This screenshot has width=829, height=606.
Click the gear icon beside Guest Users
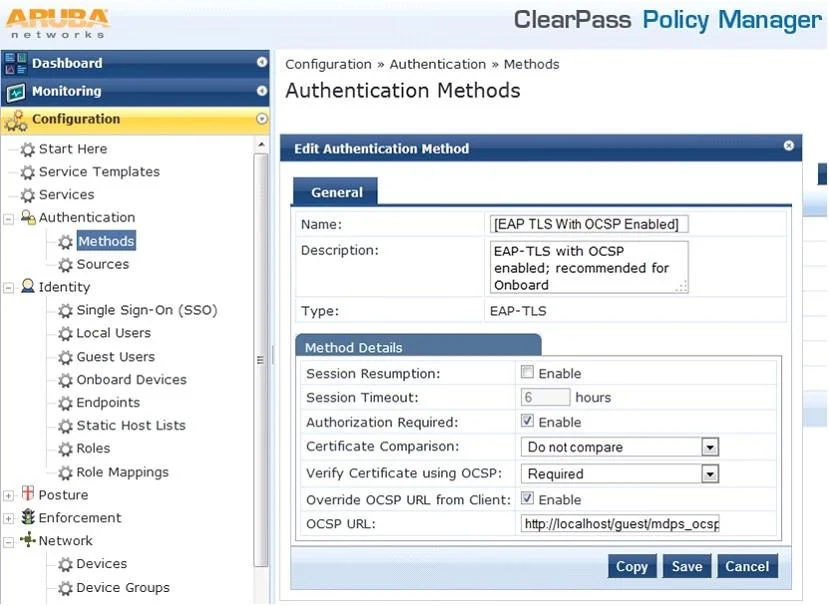pyautogui.click(x=66, y=357)
